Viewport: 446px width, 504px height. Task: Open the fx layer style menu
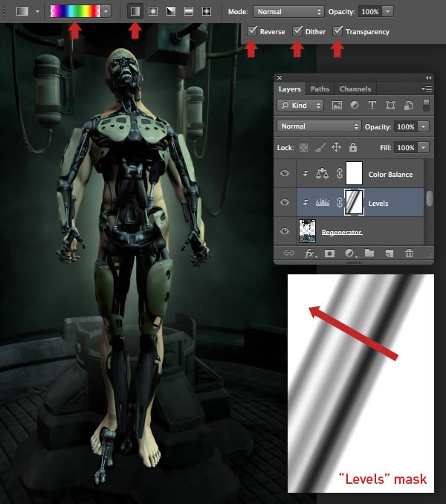[310, 253]
